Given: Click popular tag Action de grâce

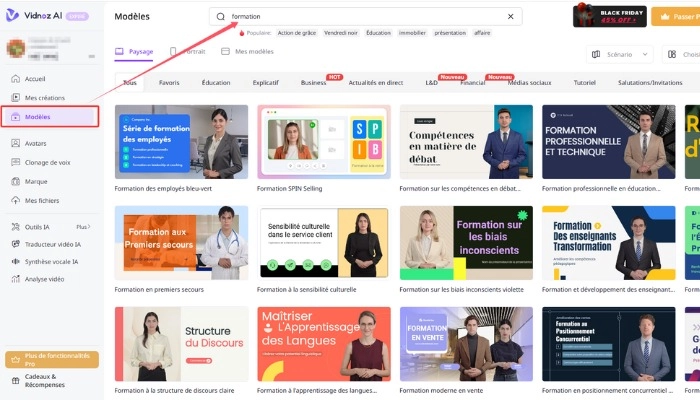Looking at the screenshot, I should [x=297, y=33].
